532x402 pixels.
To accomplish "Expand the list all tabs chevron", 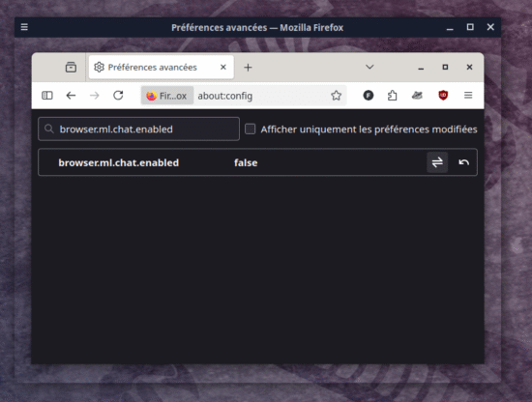I will 369,67.
